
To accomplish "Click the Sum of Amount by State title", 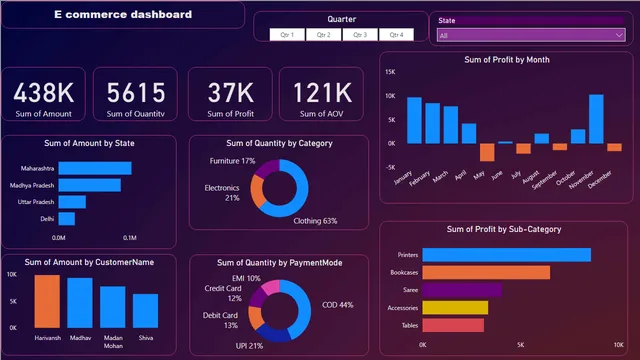I will pos(89,143).
